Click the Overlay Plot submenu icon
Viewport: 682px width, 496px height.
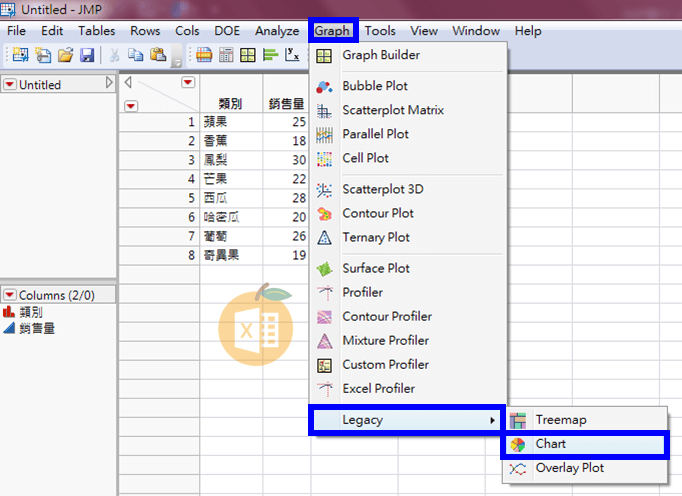coord(518,469)
